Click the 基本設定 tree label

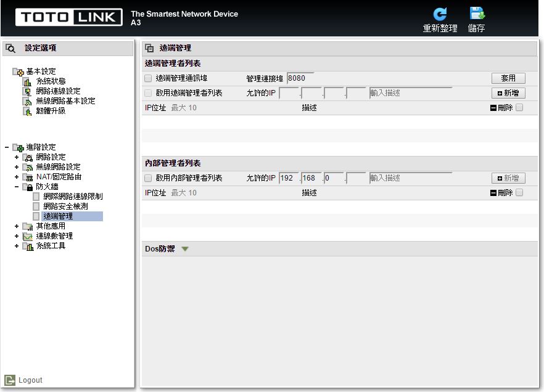(x=41, y=71)
